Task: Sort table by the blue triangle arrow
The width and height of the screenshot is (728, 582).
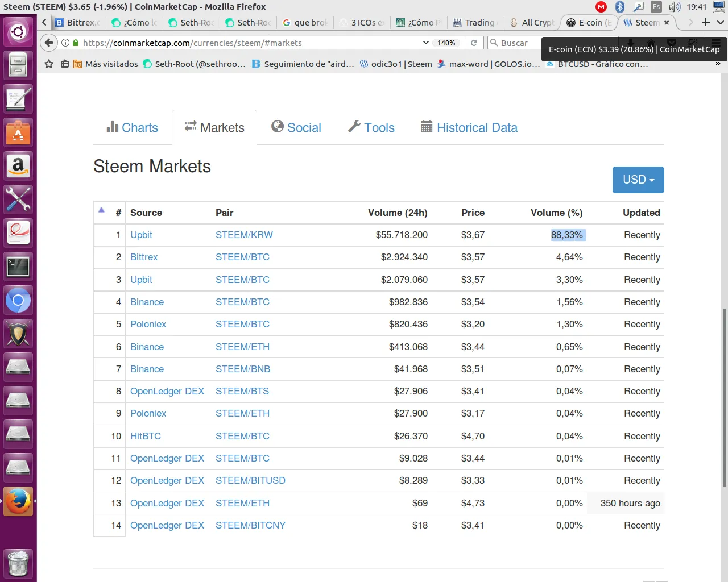Action: [101, 210]
